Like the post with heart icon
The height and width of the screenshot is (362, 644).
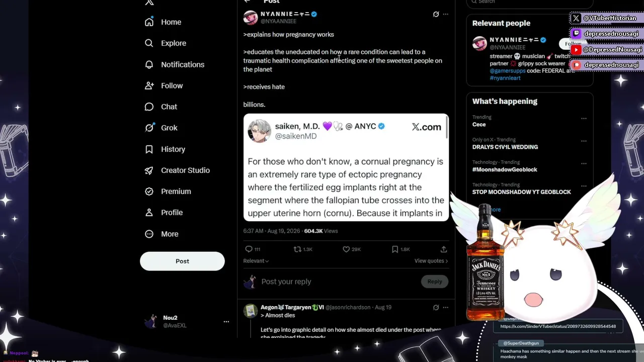point(346,249)
